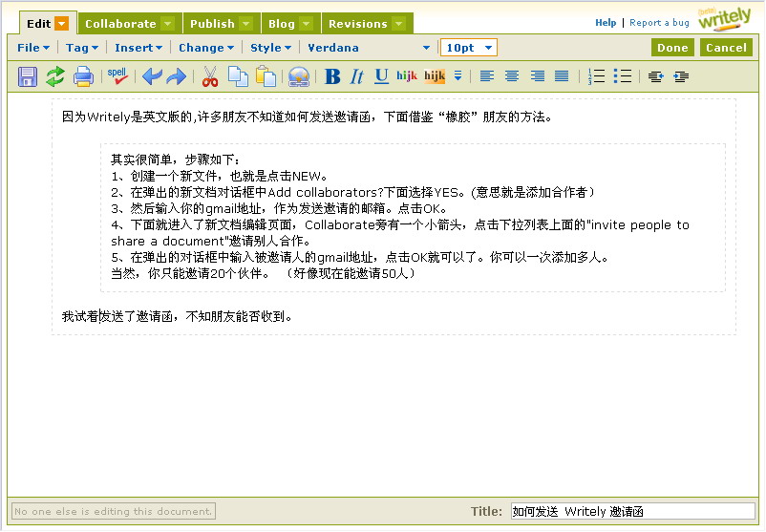766x532 pixels.
Task: Center align text
Action: [x=512, y=76]
